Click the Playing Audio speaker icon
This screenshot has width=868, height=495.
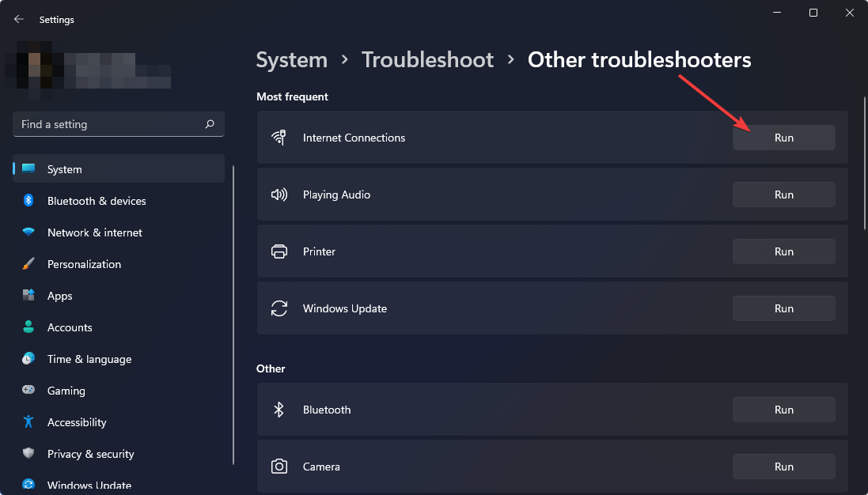click(279, 194)
